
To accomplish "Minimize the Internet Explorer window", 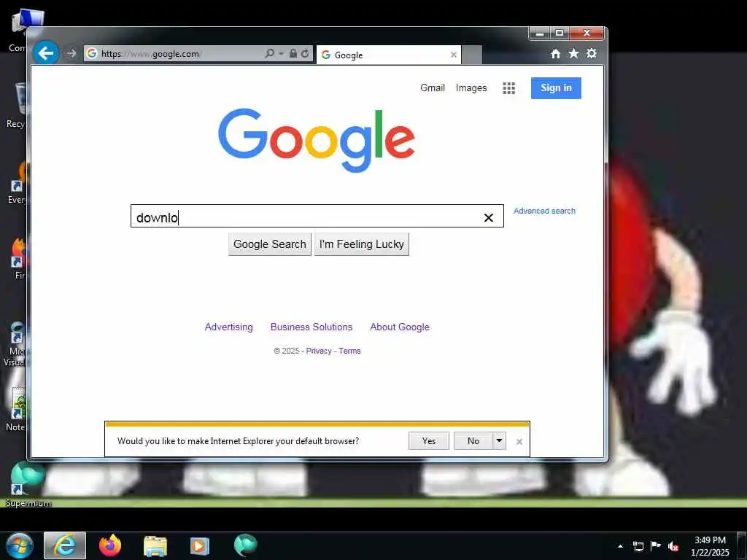I will (x=540, y=34).
